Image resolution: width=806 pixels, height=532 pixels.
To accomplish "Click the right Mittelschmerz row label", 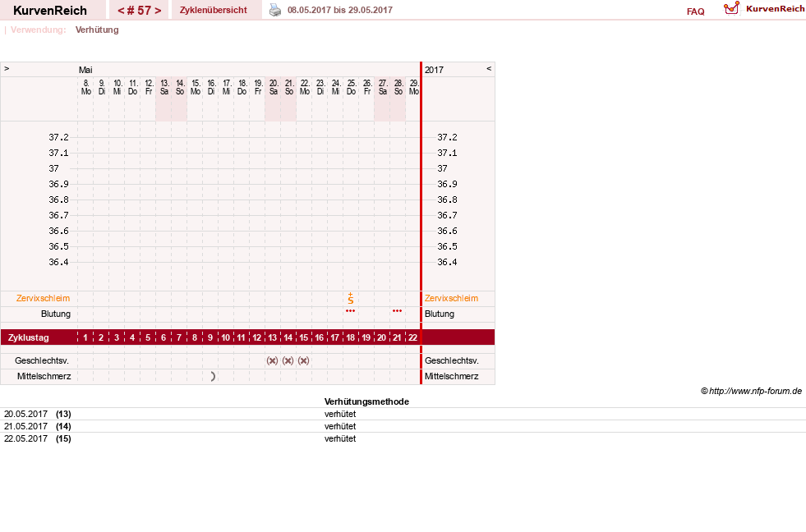I will click(x=451, y=376).
